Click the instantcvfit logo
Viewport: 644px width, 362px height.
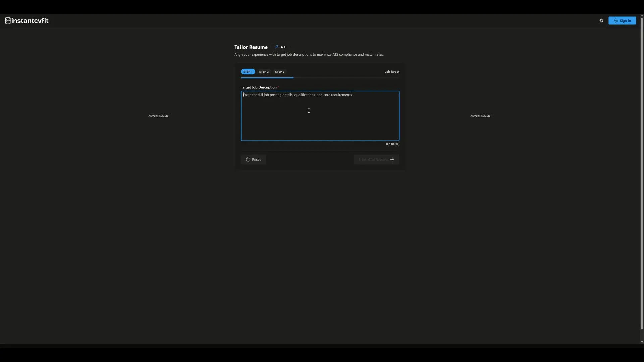click(27, 21)
